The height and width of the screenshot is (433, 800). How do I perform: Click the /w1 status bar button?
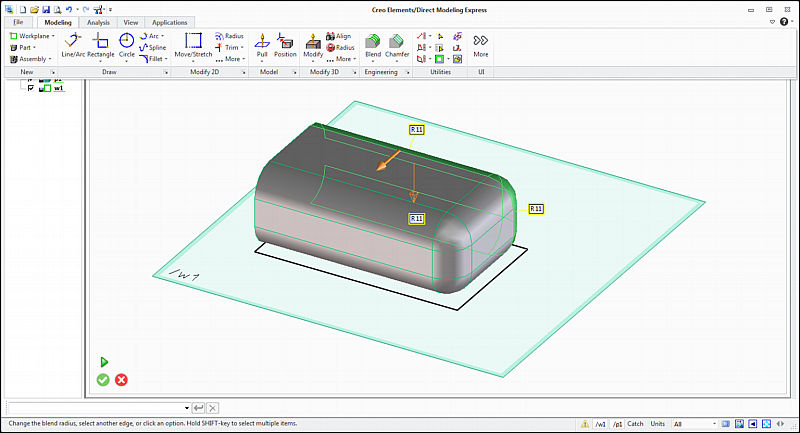(x=601, y=424)
